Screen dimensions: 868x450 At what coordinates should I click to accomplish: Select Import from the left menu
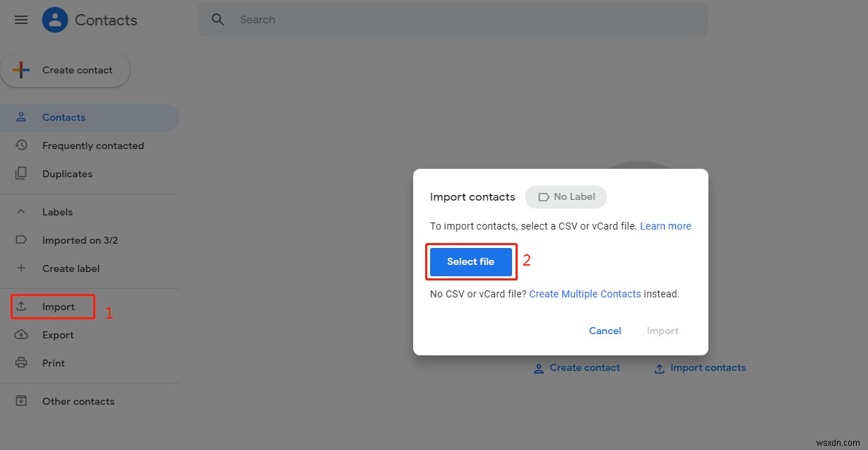(x=60, y=307)
